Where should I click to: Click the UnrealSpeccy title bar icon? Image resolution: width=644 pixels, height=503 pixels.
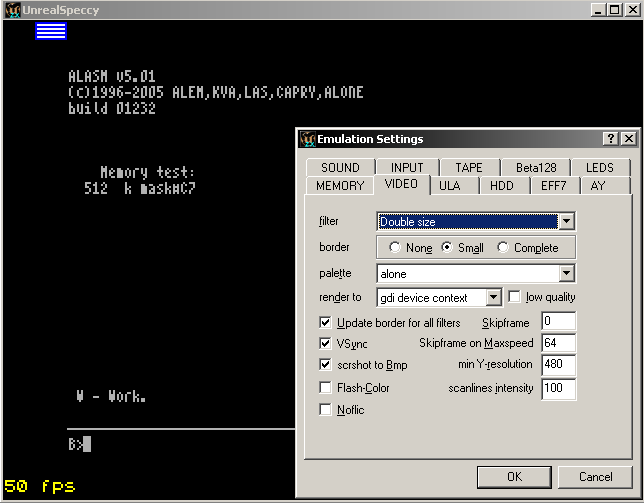click(11, 9)
